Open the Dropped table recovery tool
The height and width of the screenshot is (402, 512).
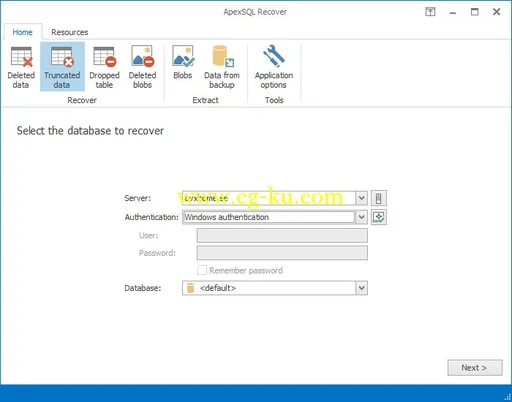pos(104,67)
